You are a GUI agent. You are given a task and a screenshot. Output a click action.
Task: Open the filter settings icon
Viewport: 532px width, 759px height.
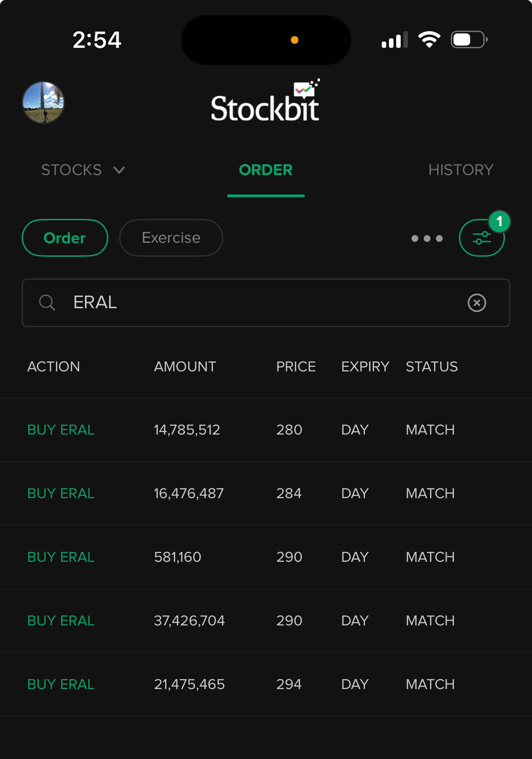tap(481, 238)
